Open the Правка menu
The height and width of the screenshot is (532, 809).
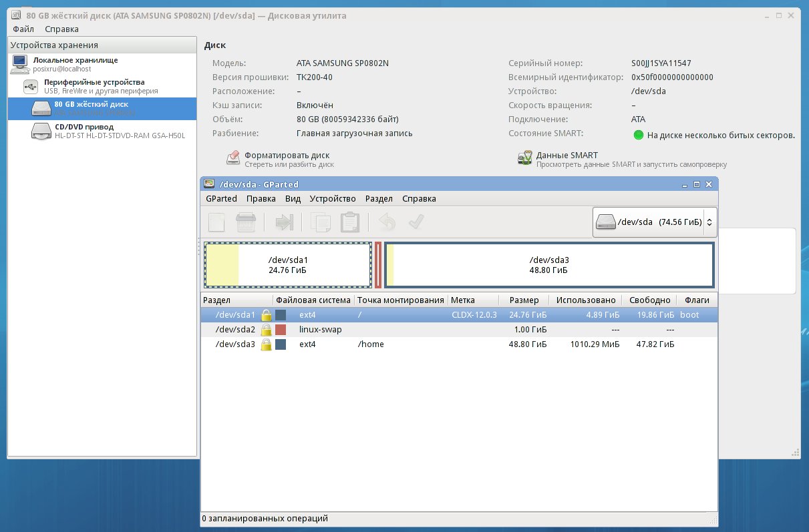[x=261, y=199]
